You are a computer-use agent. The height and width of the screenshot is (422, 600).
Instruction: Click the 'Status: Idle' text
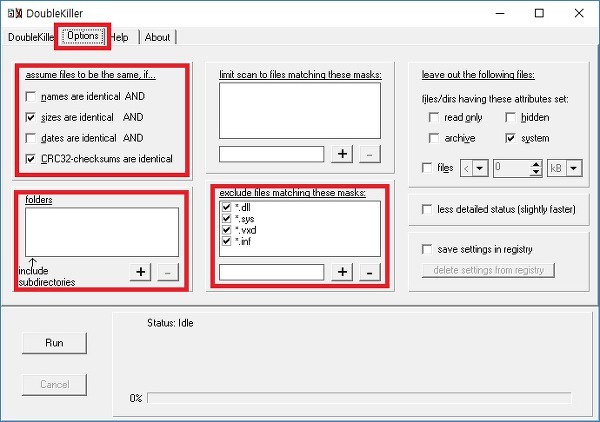pos(170,323)
